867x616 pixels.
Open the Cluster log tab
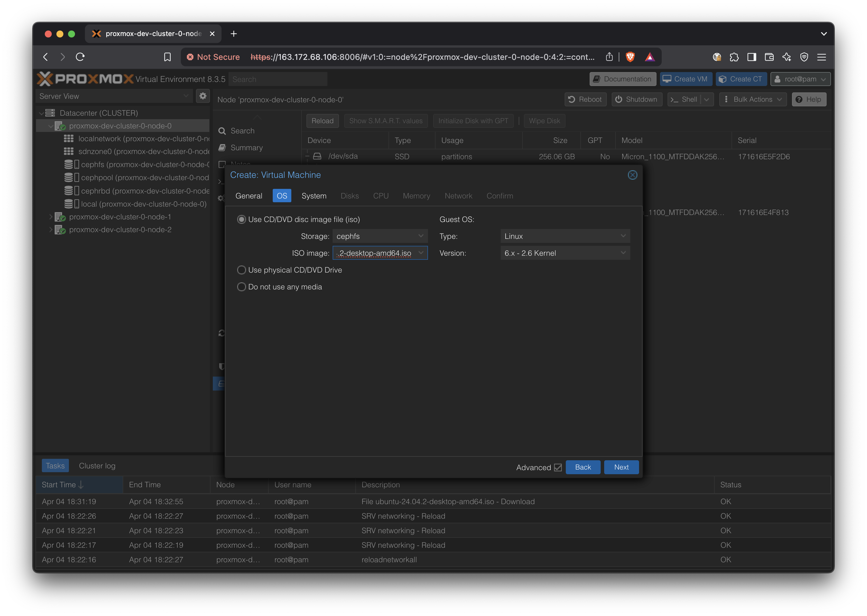97,466
